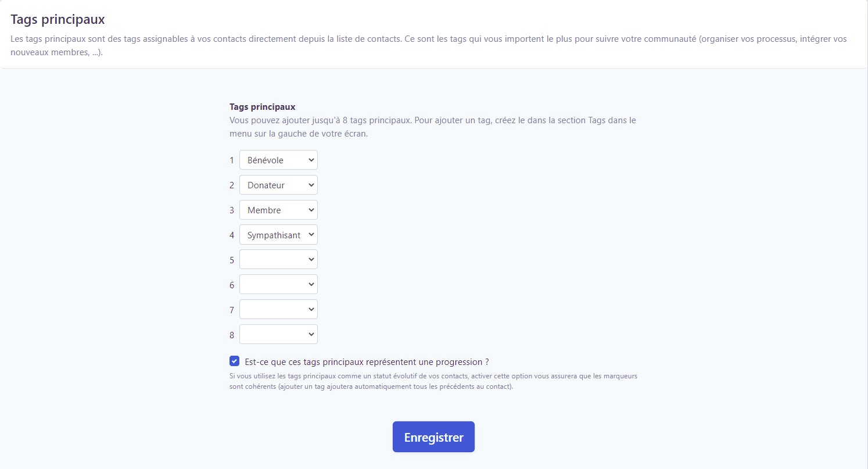
Task: Click the 'représentent une progression ?' checkbox label
Action: [x=367, y=361]
